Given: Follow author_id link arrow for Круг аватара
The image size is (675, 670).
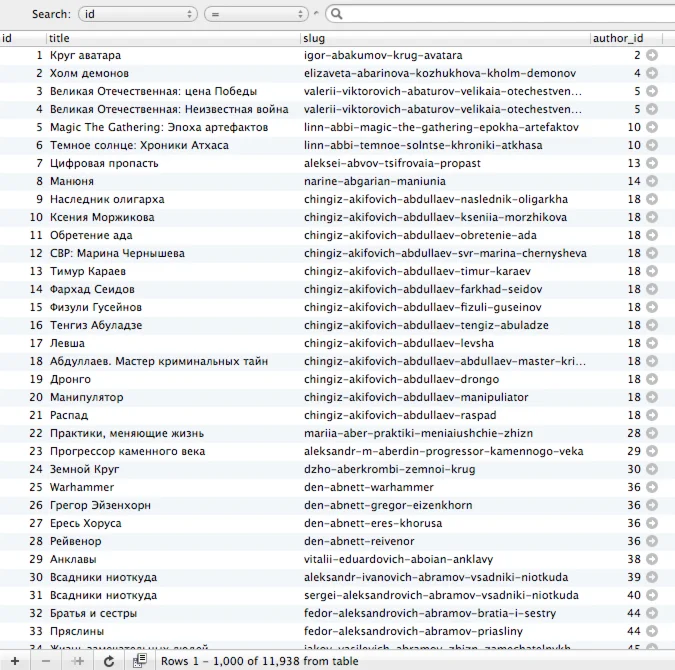Looking at the screenshot, I should click(652, 55).
